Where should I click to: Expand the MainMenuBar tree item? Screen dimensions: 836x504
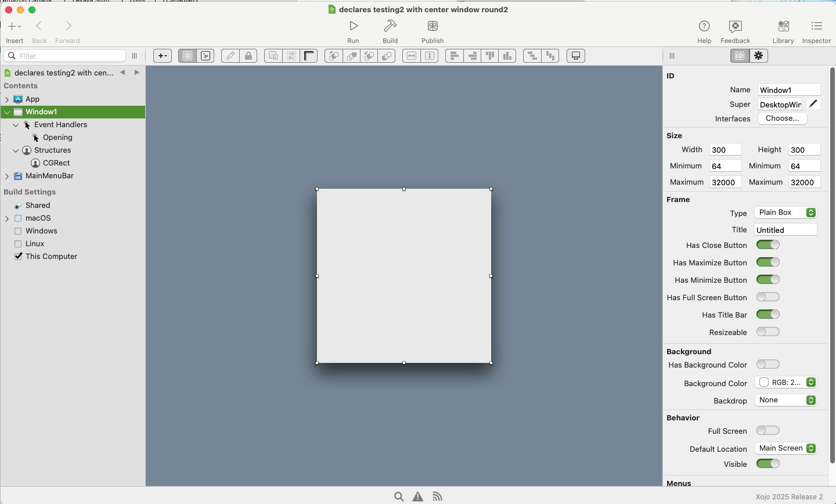click(7, 176)
